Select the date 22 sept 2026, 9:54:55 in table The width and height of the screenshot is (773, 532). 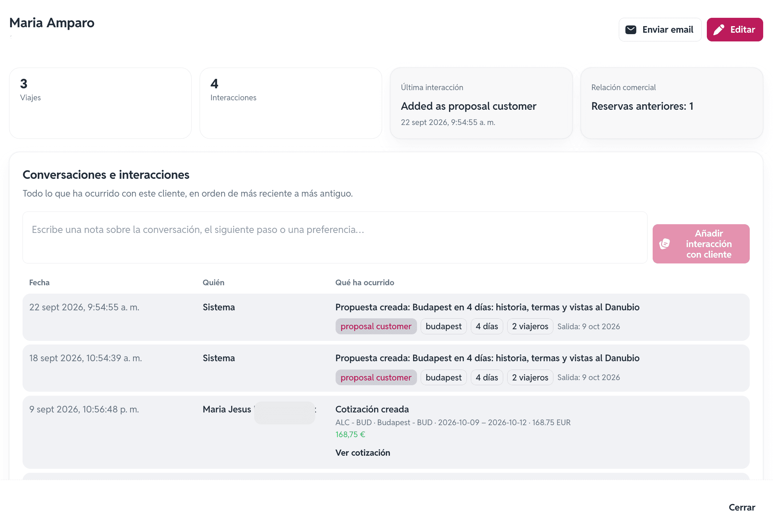(84, 307)
